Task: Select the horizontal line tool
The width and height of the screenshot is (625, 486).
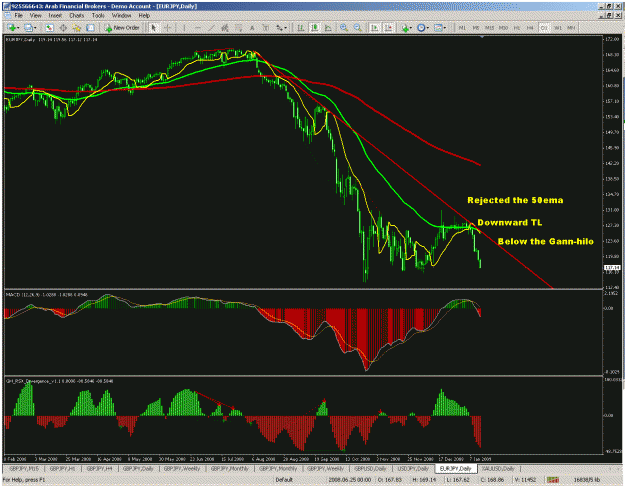Action: (x=198, y=28)
